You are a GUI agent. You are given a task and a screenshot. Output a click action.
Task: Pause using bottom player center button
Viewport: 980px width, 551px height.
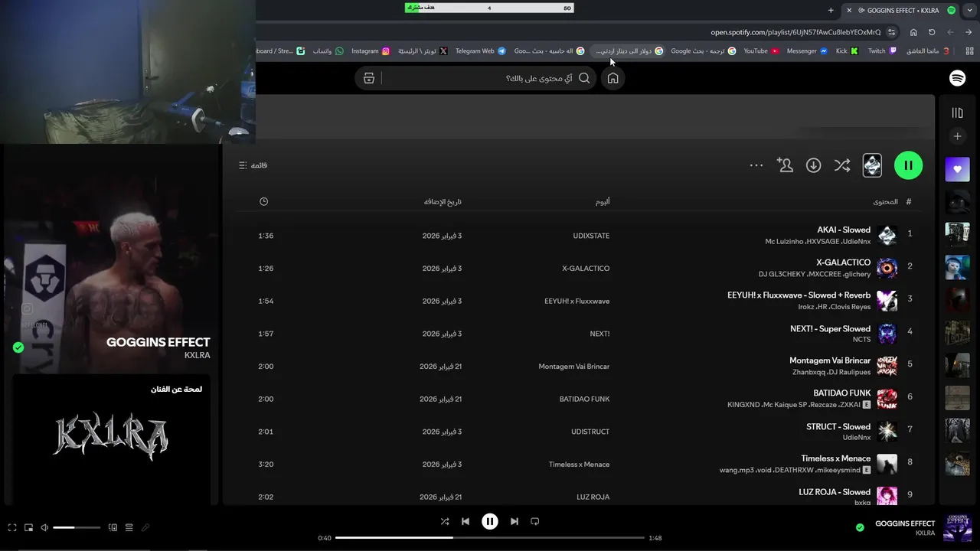coord(490,521)
